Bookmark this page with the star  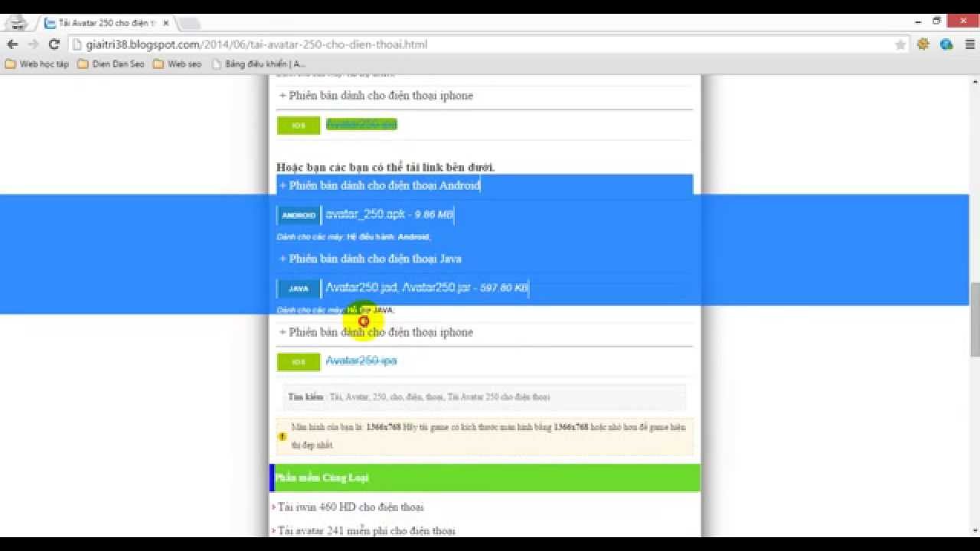[x=900, y=44]
